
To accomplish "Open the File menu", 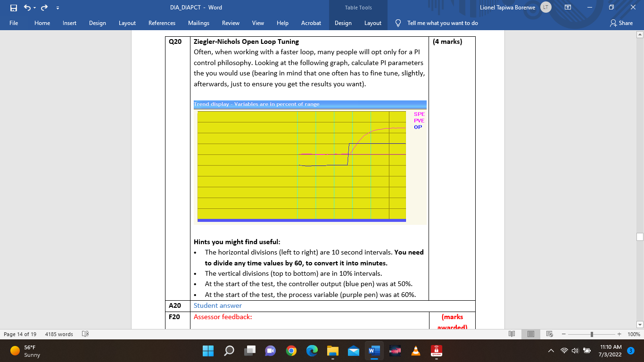I will [14, 23].
